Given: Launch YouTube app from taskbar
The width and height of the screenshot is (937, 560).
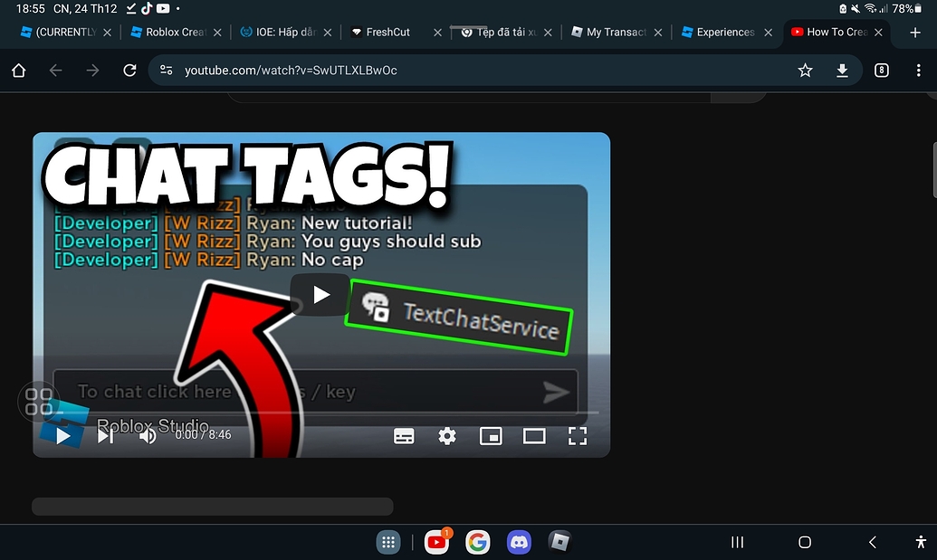Looking at the screenshot, I should (437, 542).
